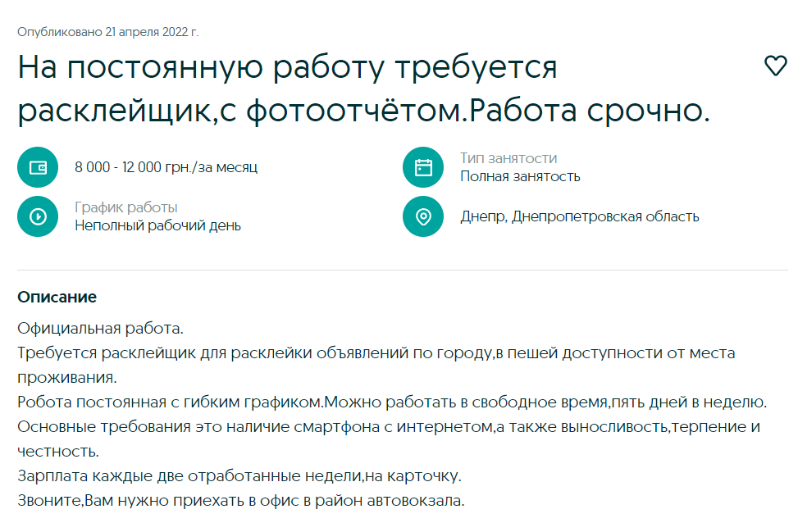798x532 pixels.
Task: Click the 'Официальная работа.' line
Action: [x=100, y=329]
